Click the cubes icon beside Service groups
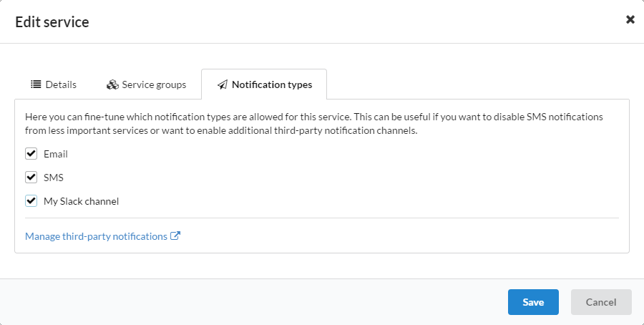The width and height of the screenshot is (644, 325). click(112, 84)
